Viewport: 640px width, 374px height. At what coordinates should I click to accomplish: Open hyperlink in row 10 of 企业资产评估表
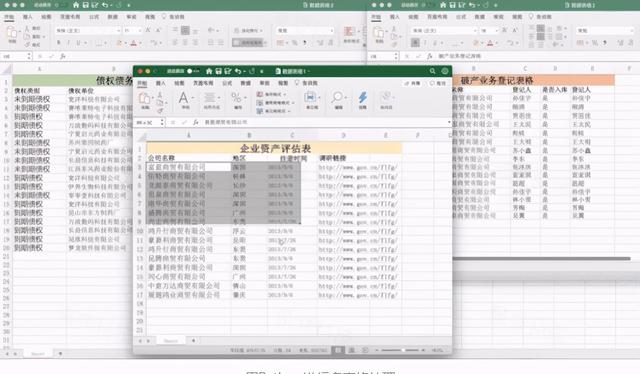tap(358, 232)
